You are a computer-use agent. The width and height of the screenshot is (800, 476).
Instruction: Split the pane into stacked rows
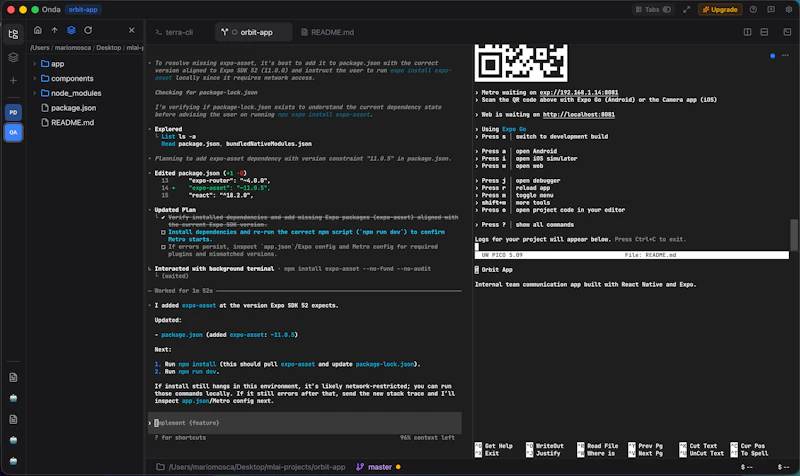point(764,32)
